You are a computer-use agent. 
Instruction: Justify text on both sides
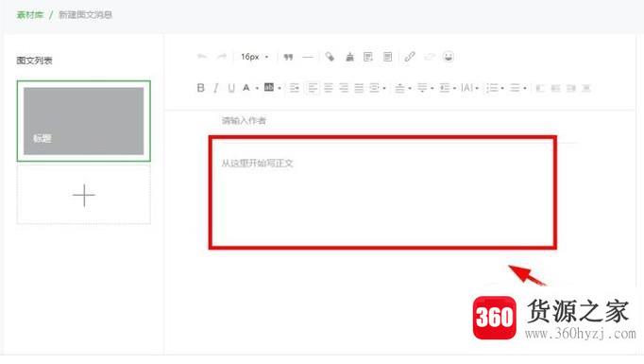(x=359, y=88)
